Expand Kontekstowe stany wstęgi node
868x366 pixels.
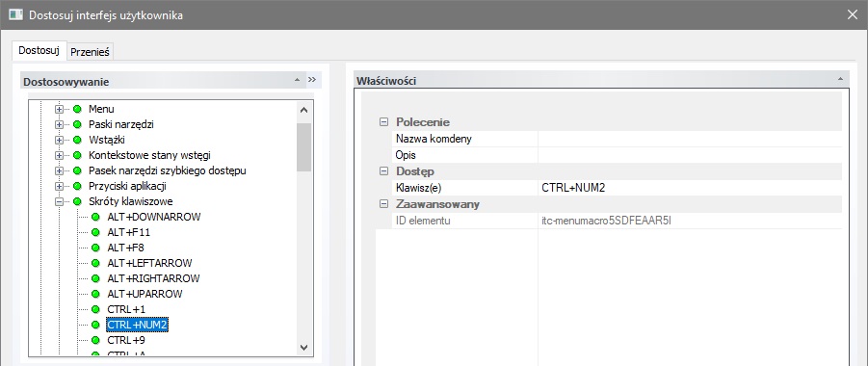pos(59,156)
